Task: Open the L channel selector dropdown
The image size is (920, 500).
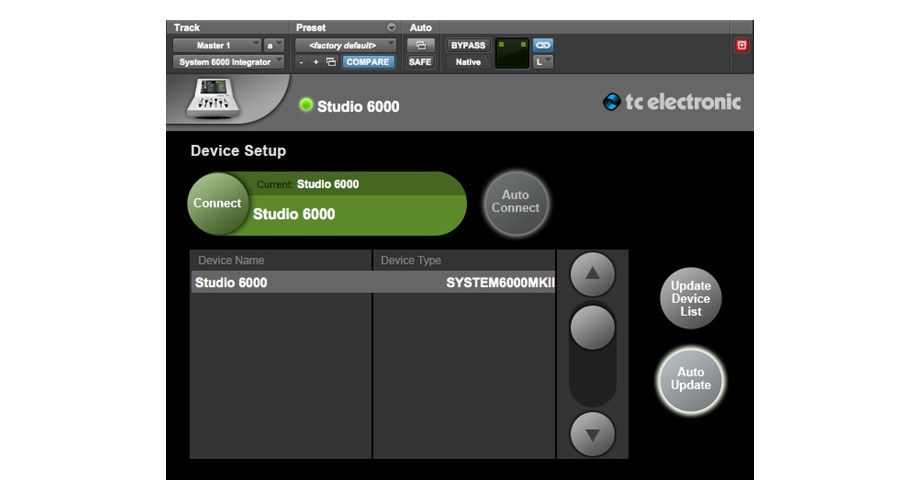Action: click(x=543, y=62)
